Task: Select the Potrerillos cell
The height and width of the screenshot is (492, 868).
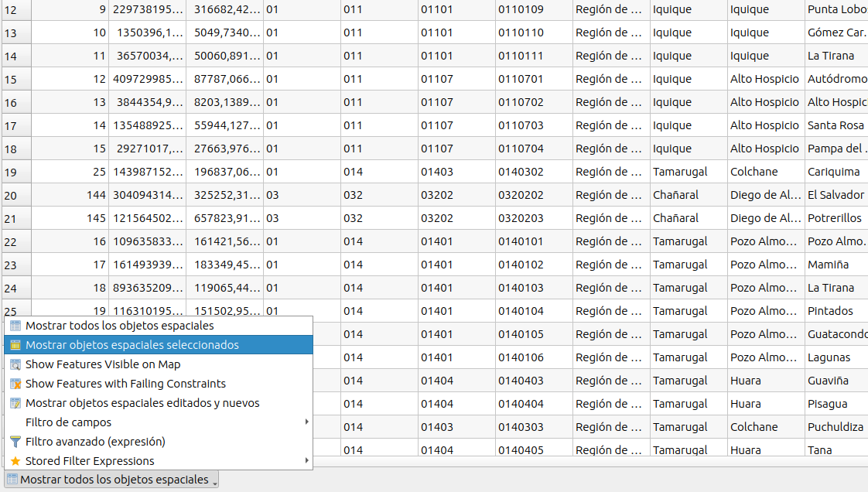Action: (834, 218)
